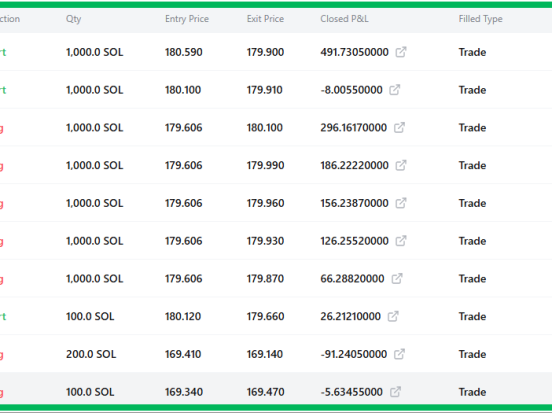Viewport: 552px width, 413px height.
Task: Open share icon beside 186.22220000 P&L
Action: (401, 165)
